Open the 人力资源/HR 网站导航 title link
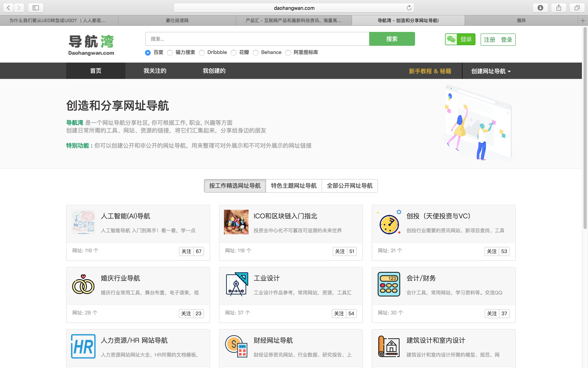The width and height of the screenshot is (588, 368). pyautogui.click(x=134, y=340)
